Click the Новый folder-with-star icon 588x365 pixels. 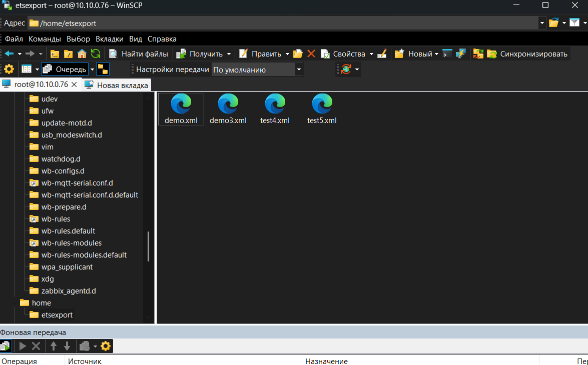pyautogui.click(x=399, y=54)
